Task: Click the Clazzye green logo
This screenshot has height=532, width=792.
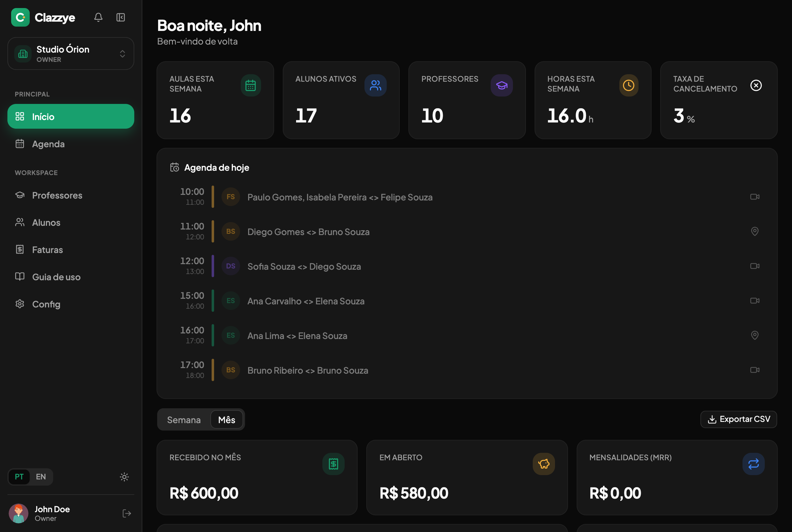Action: [x=20, y=17]
